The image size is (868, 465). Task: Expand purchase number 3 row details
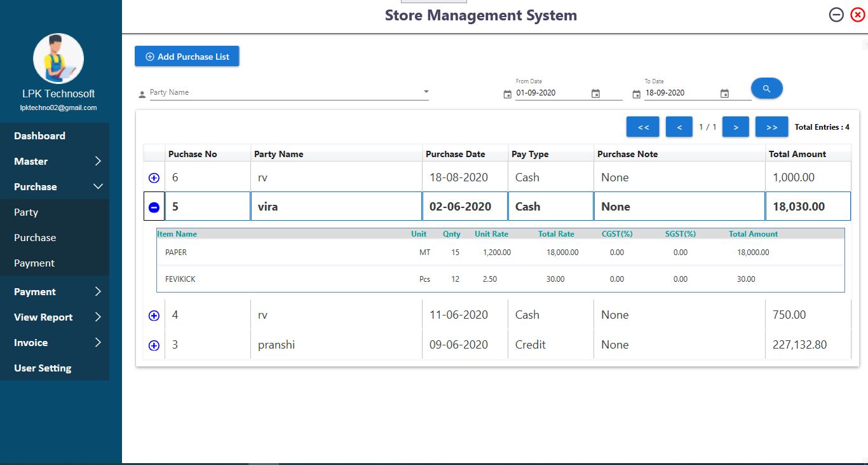154,345
